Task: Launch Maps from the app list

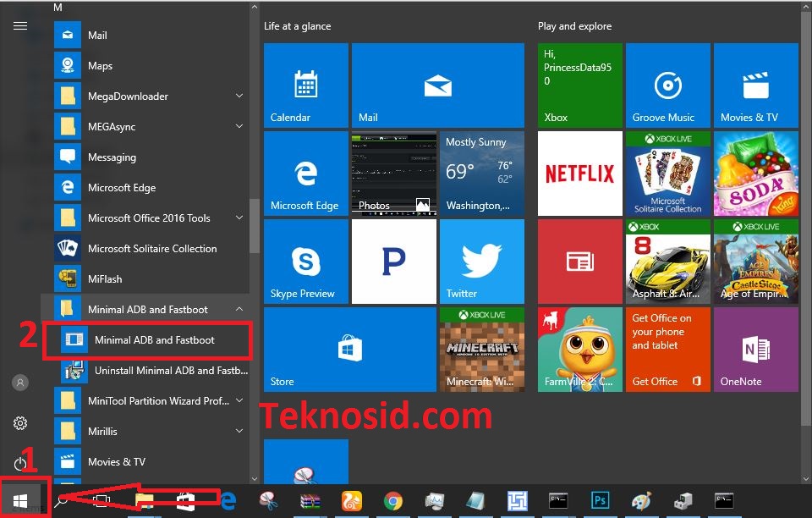Action: pos(151,66)
